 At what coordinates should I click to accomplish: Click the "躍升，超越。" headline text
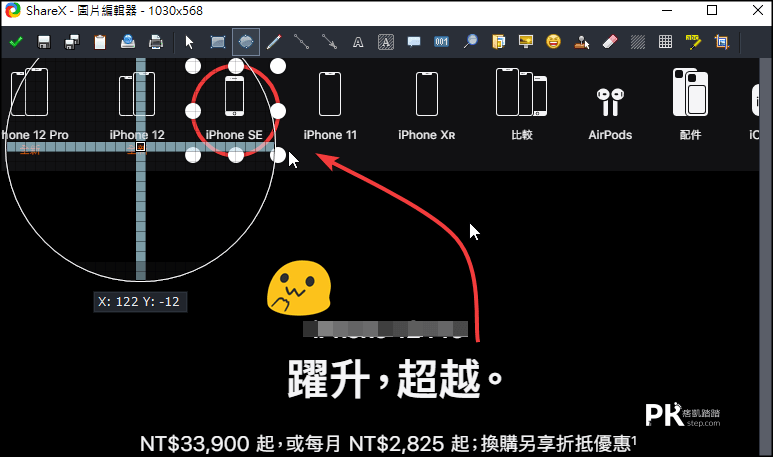click(395, 378)
